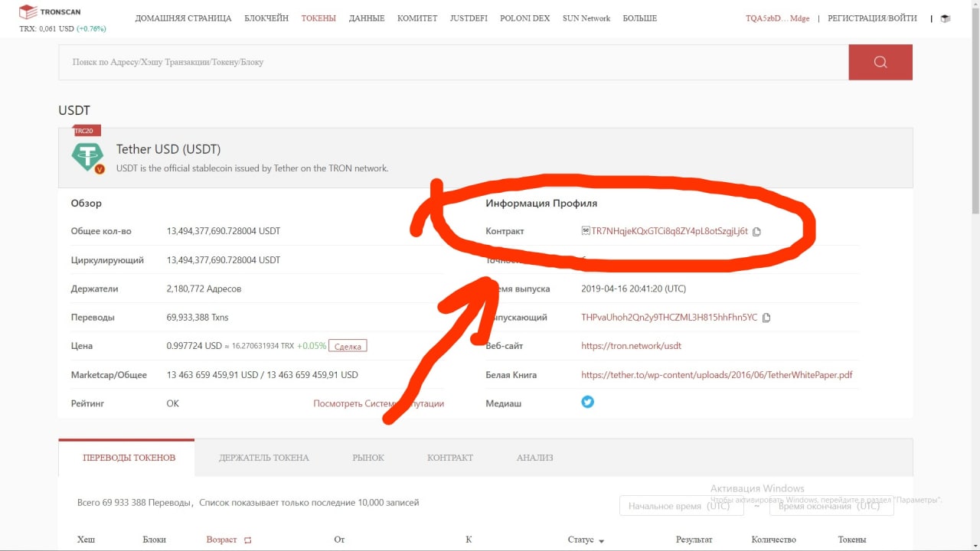Click the Хеш column header
The width and height of the screenshot is (980, 551).
86,540
